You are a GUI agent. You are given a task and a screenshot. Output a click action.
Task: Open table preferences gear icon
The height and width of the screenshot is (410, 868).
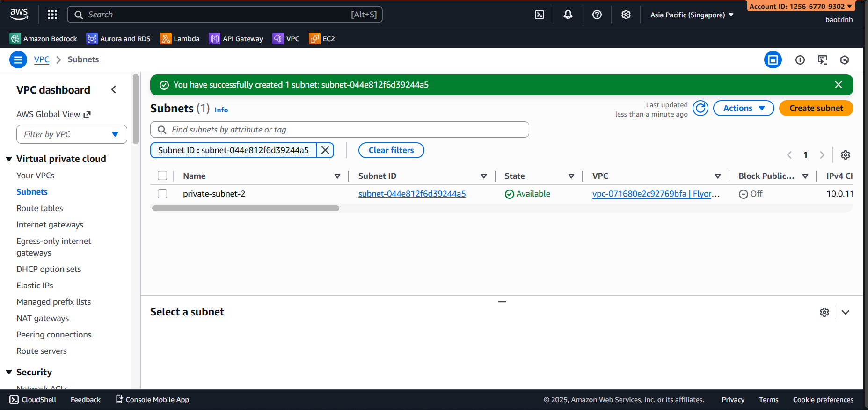click(x=845, y=155)
